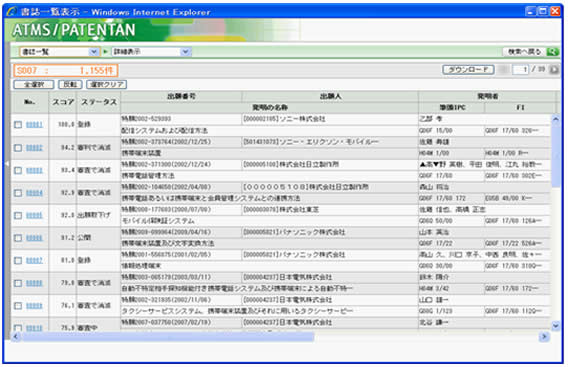Check the box for record 00009
The width and height of the screenshot is (568, 367).
[18, 306]
